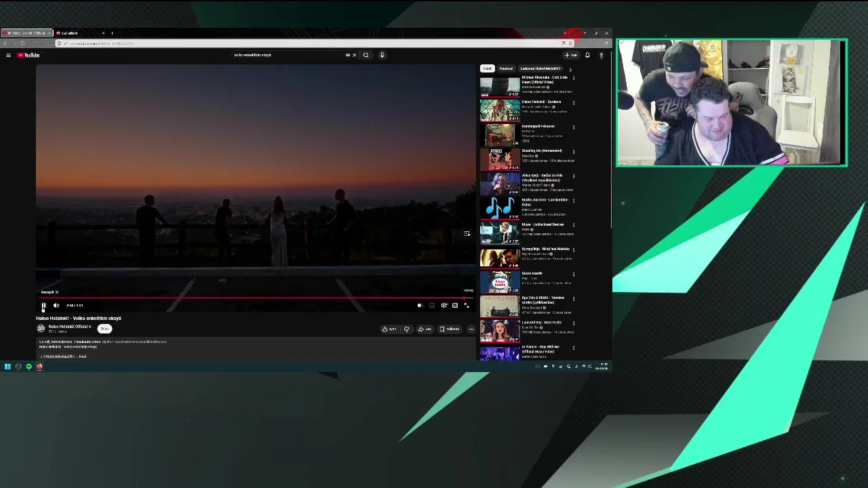
Task: Mute the video volume speaker icon
Action: pyautogui.click(x=56, y=306)
